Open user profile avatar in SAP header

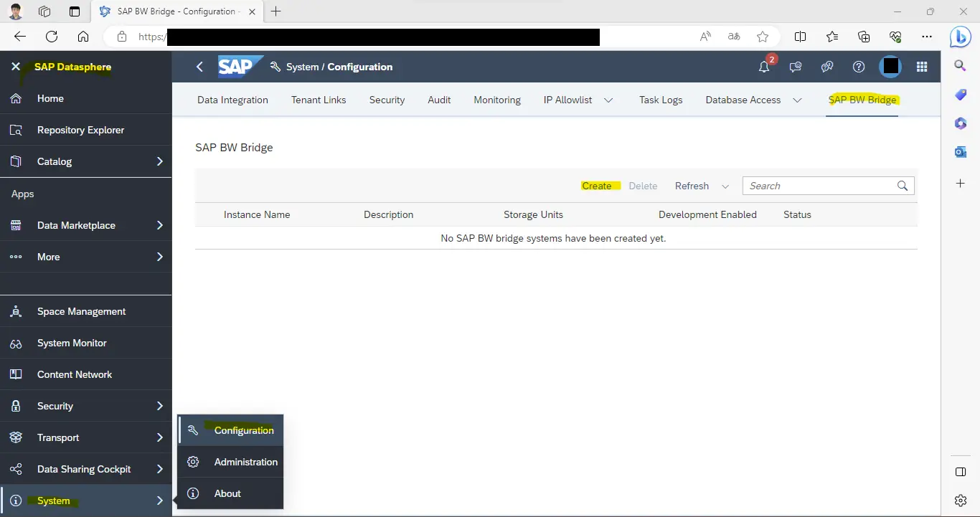(890, 67)
